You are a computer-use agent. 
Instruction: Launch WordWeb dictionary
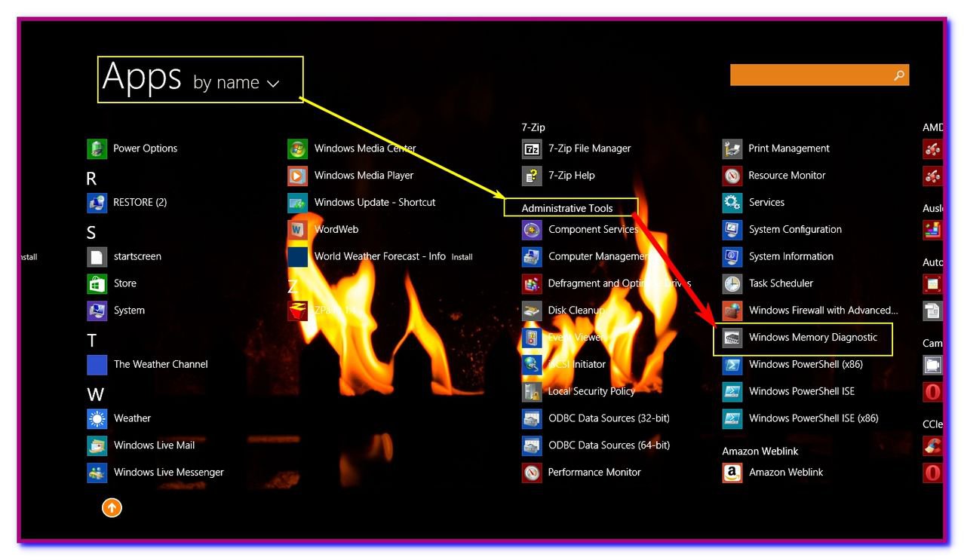click(x=324, y=229)
